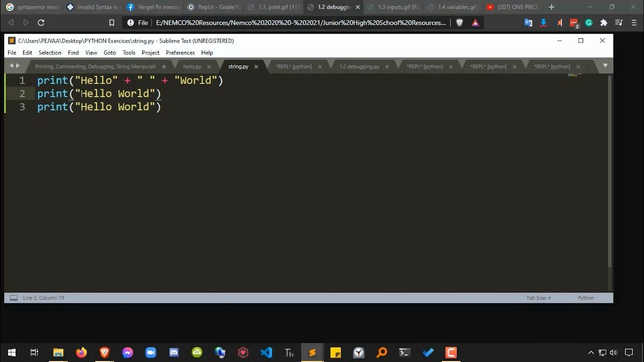
Task: Click the browser address bar URL
Action: pos(301,23)
